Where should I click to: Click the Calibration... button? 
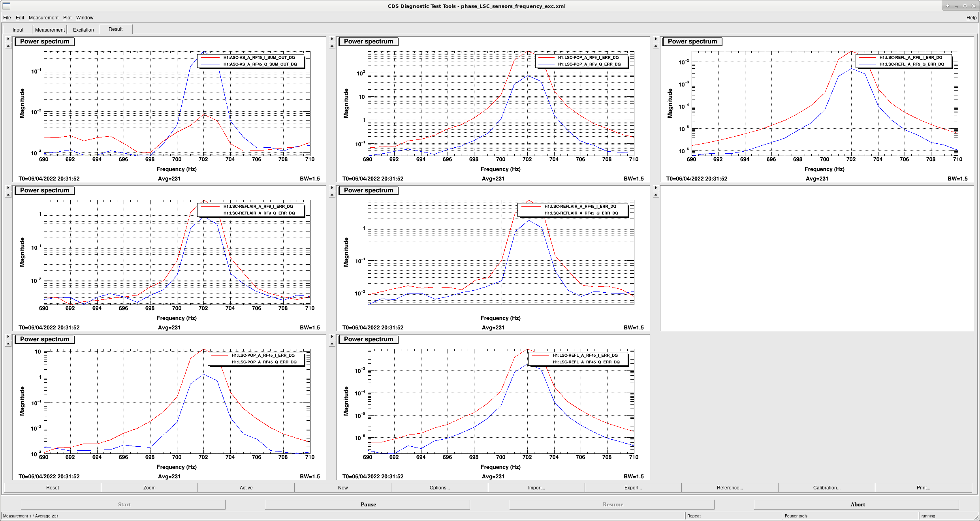click(x=826, y=487)
